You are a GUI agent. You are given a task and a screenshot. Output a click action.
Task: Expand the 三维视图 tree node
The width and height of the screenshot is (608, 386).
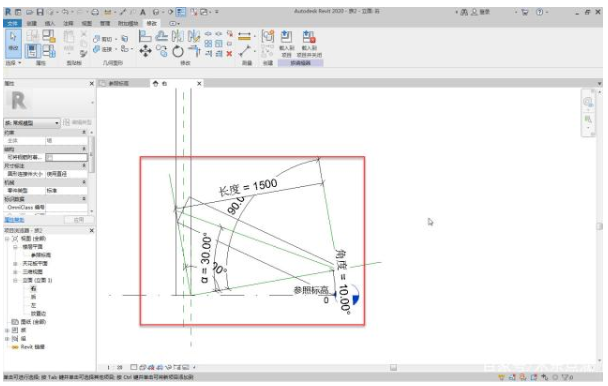coord(16,272)
